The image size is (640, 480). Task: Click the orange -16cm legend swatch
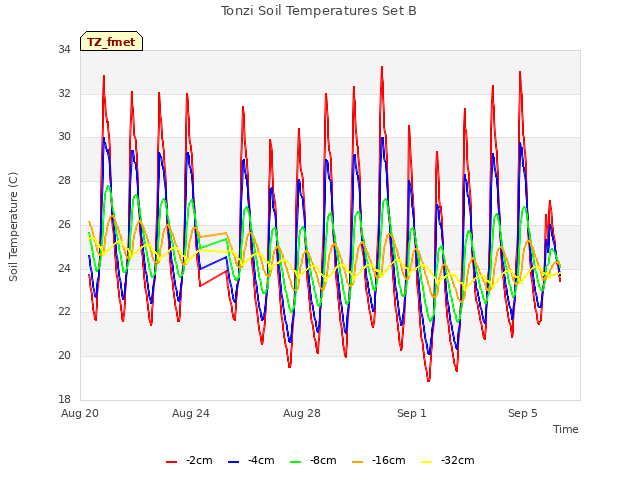point(358,462)
